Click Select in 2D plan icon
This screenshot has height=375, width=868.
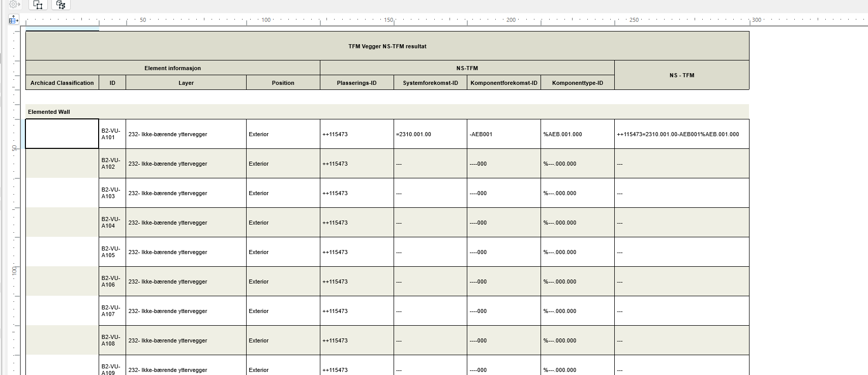[x=38, y=5]
